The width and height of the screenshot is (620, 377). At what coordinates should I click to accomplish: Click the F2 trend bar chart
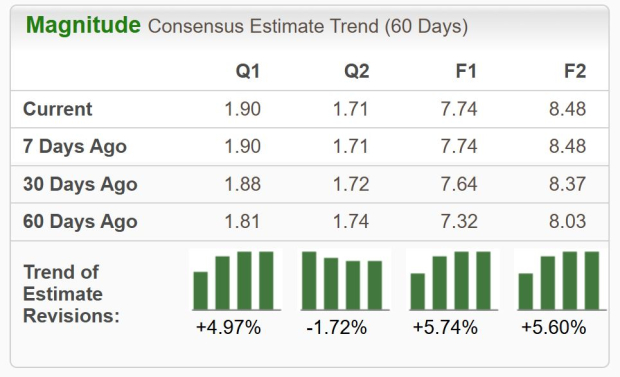click(x=561, y=280)
